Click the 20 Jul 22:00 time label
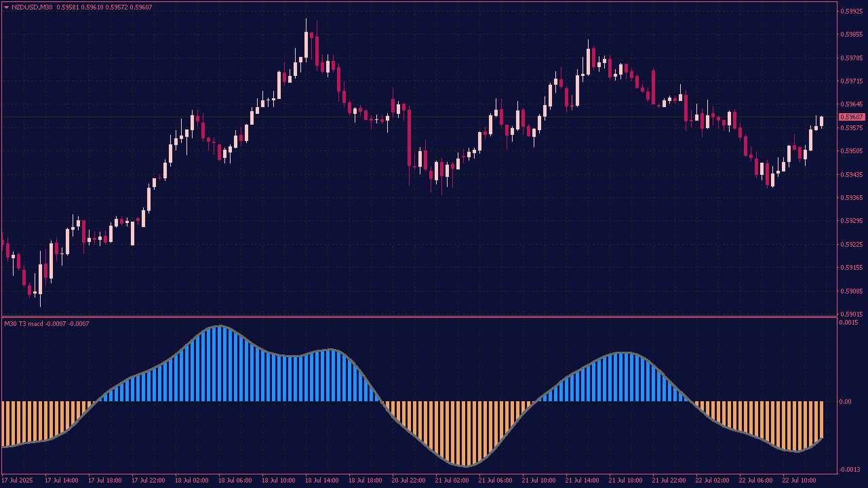868x488 pixels. click(x=410, y=481)
